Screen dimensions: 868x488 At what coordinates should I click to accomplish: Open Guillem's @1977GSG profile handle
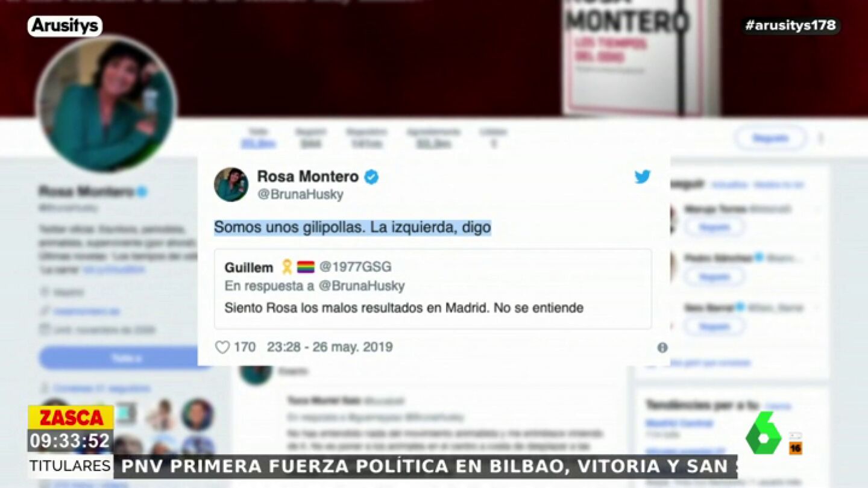355,267
